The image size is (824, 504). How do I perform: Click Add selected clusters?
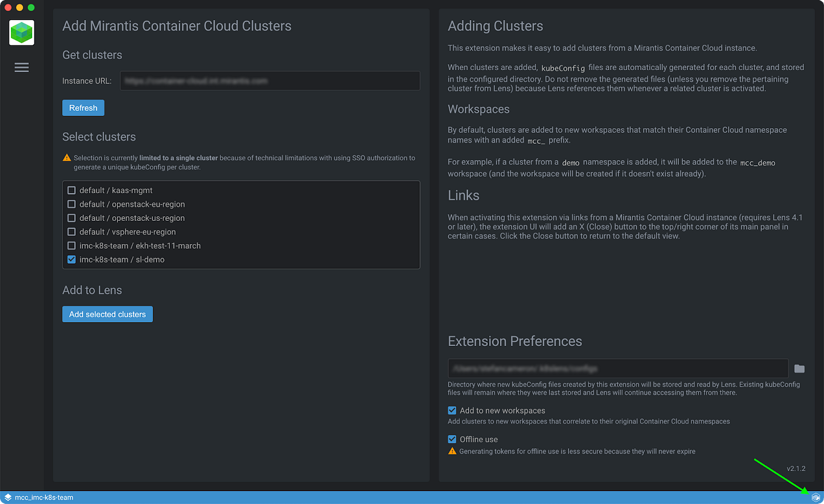pos(107,314)
